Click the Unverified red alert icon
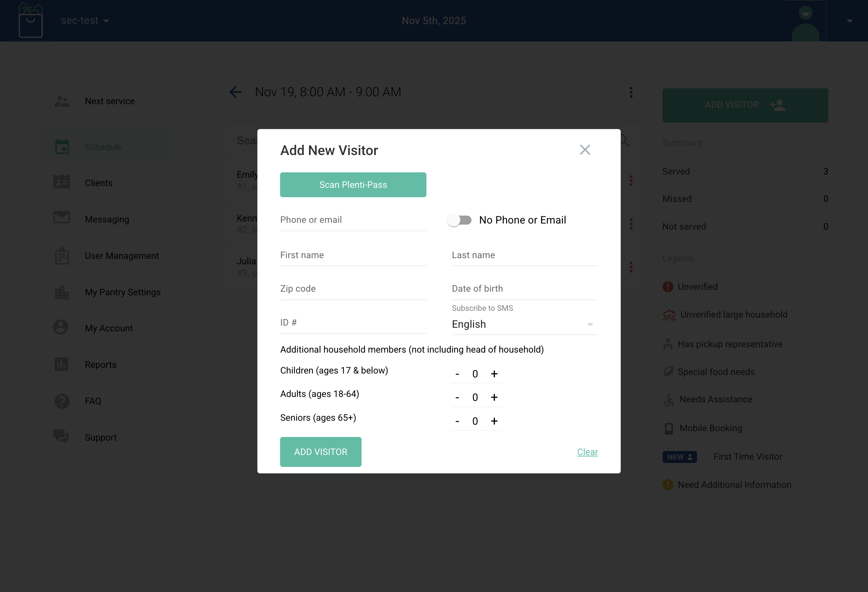Viewport: 868px width, 592px height. coord(668,287)
